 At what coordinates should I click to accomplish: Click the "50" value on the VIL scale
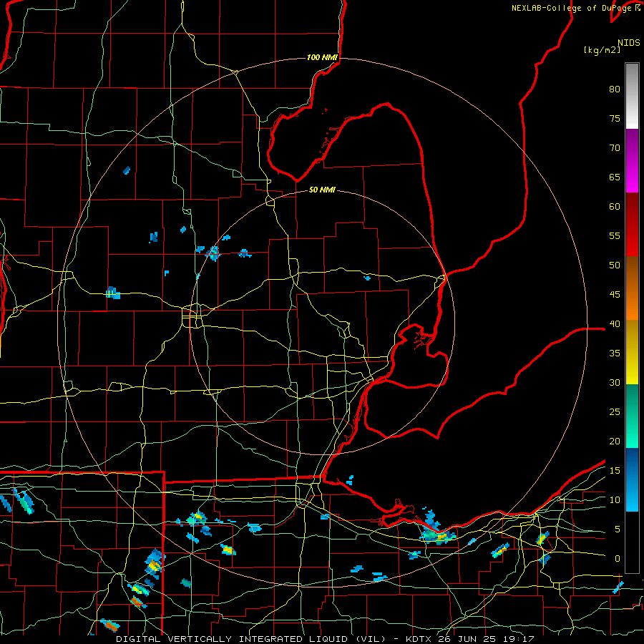point(615,265)
